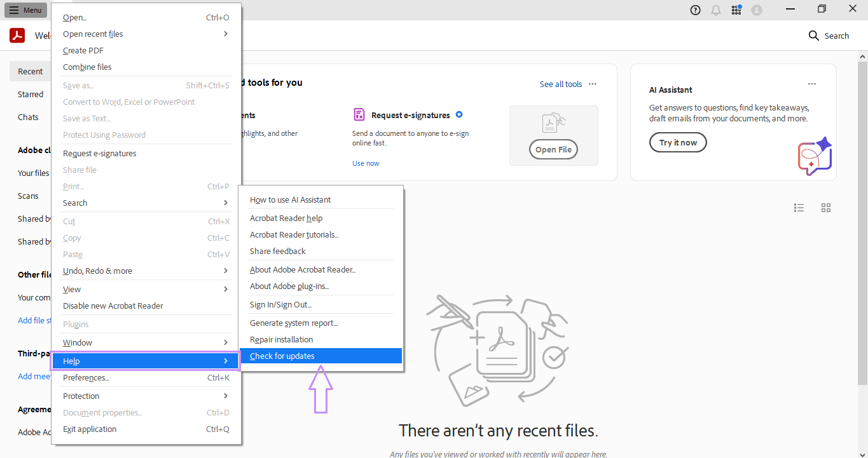The image size is (868, 458).
Task: Switch to list view
Action: [799, 208]
